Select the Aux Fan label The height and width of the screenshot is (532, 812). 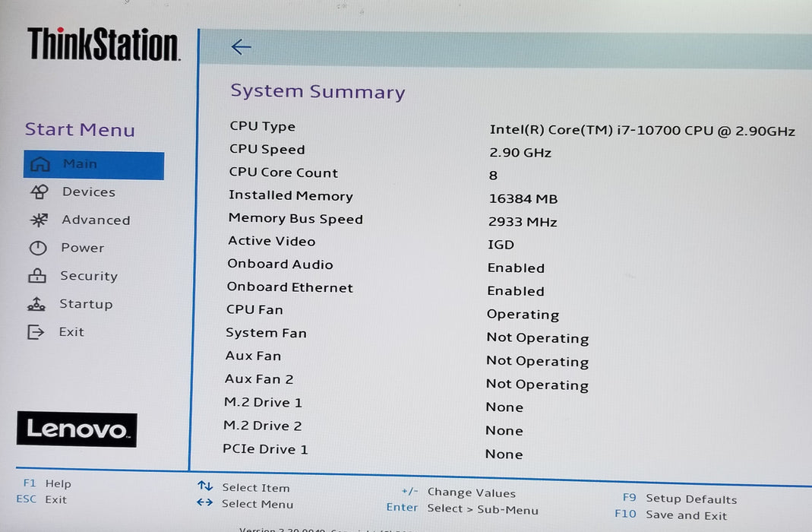[253, 356]
